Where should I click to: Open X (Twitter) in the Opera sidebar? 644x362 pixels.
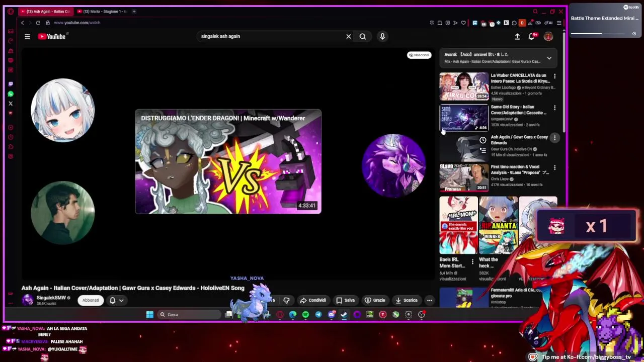11,104
